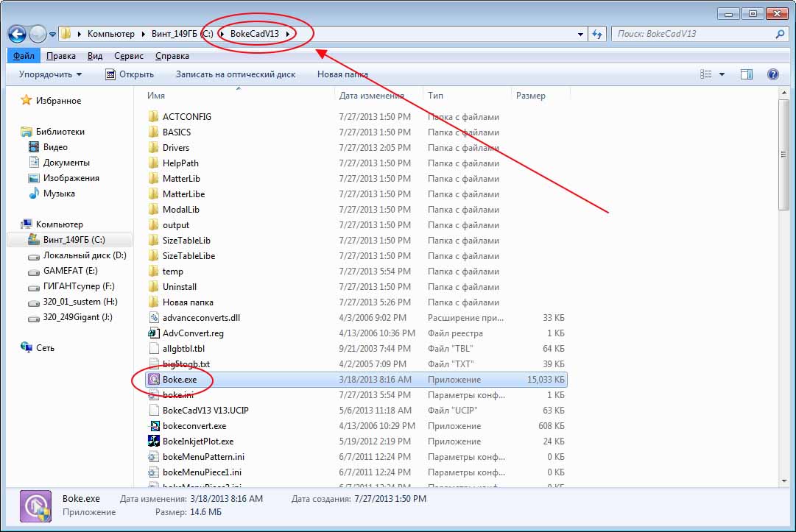
Task: Select the 320_249Gigant (J:) drive
Action: pos(77,317)
